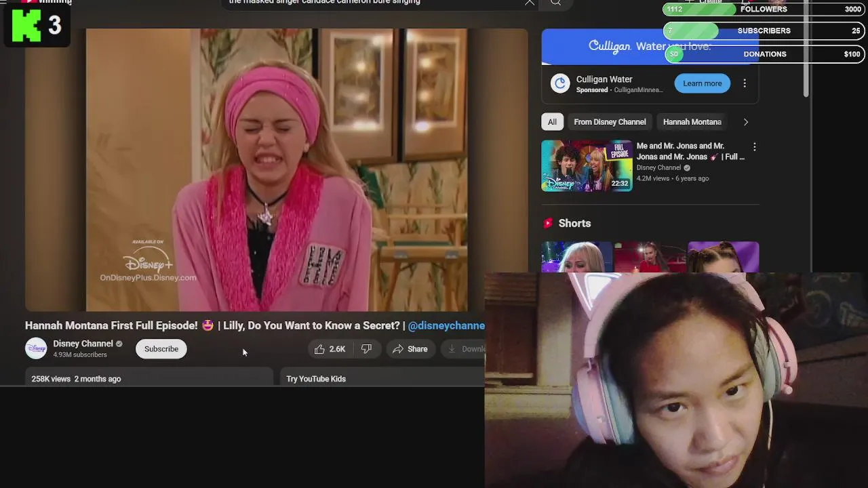Open Disney Channel avatar icon
Screen dimensions: 868x488
pos(36,348)
